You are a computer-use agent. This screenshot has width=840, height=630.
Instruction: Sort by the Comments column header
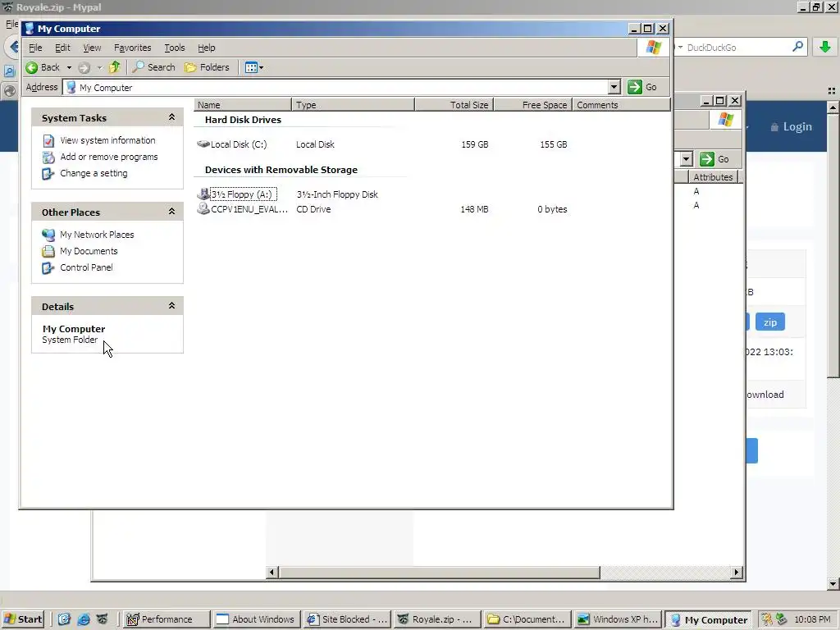pos(621,105)
